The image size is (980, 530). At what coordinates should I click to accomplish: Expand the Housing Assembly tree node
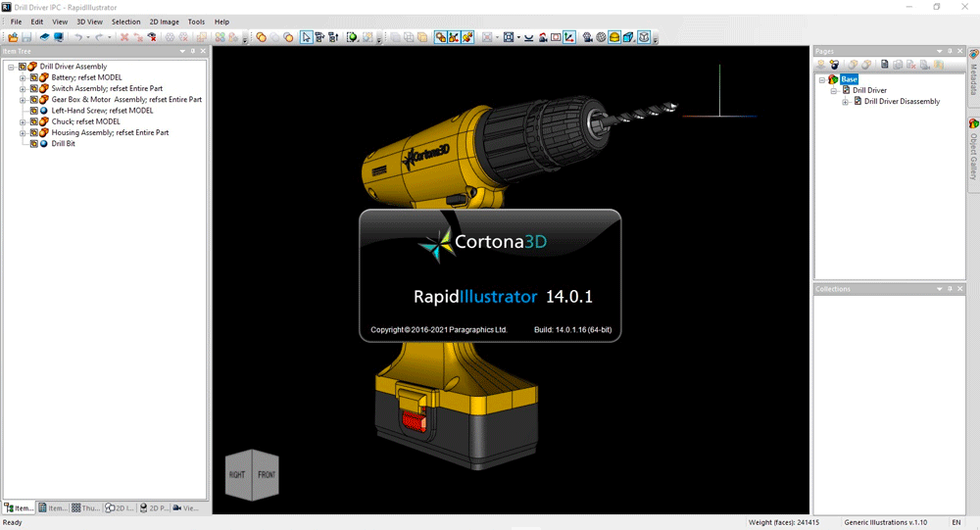23,133
